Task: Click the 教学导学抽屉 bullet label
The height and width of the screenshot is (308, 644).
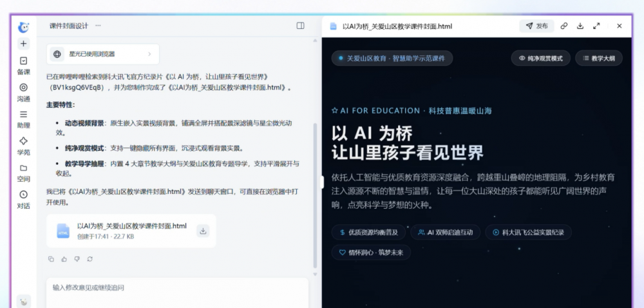Action: (84, 164)
